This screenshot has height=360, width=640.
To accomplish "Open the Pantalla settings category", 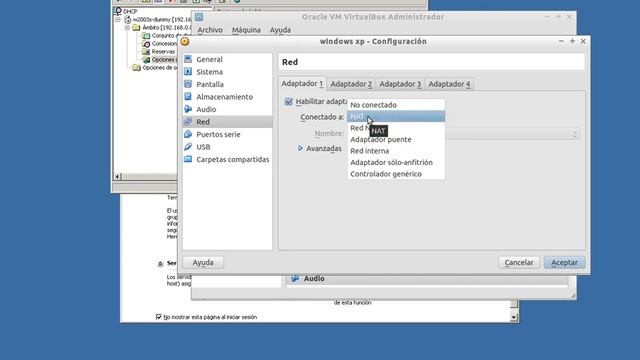I will coord(227,84).
